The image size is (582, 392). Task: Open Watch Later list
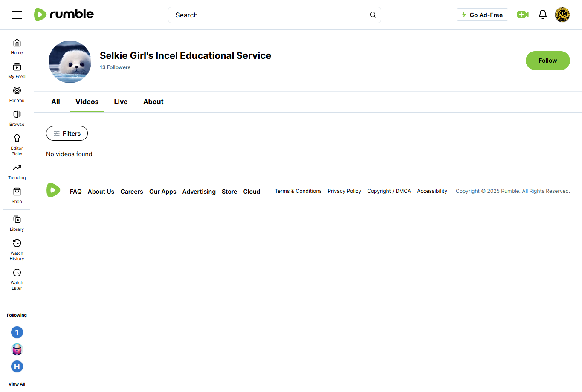pos(17,279)
